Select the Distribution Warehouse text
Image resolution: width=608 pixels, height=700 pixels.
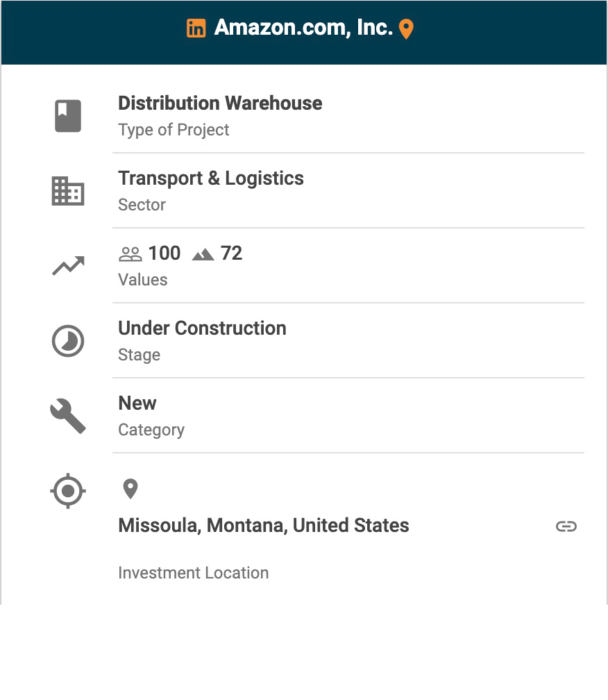point(220,103)
